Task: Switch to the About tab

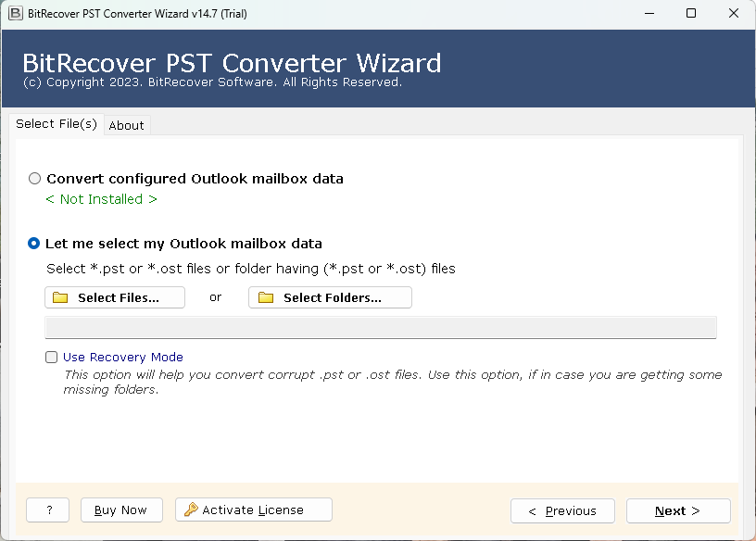Action: [x=126, y=125]
